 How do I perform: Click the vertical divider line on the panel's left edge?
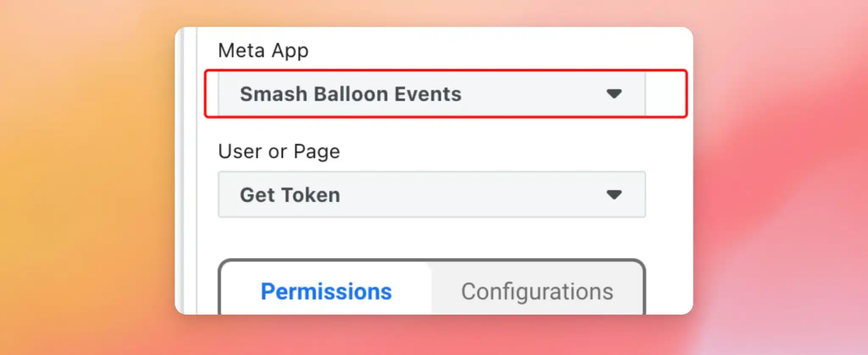[x=197, y=170]
